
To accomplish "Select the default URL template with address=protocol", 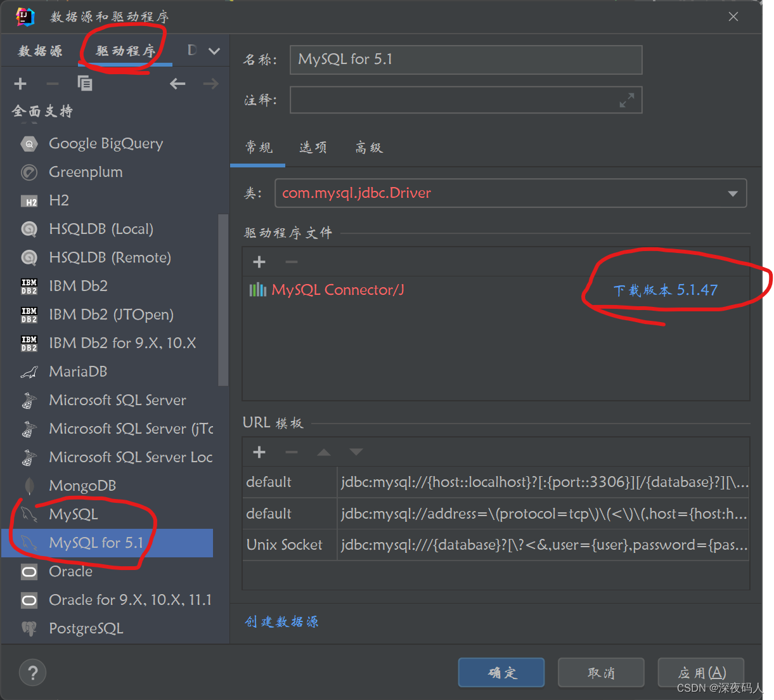I will click(x=496, y=514).
